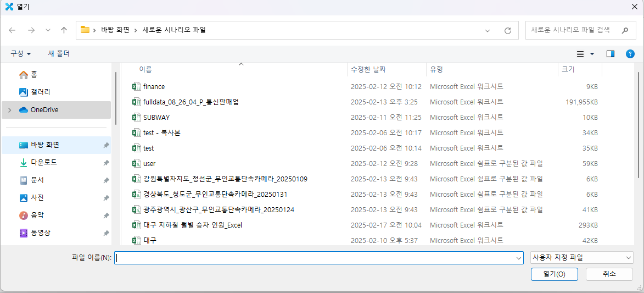Click the search magnifier icon

coord(625,30)
